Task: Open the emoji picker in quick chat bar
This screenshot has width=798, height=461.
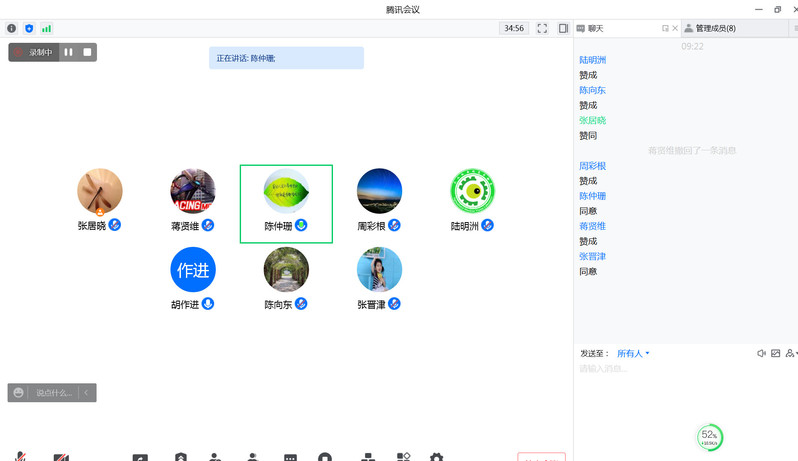Action: pos(19,393)
